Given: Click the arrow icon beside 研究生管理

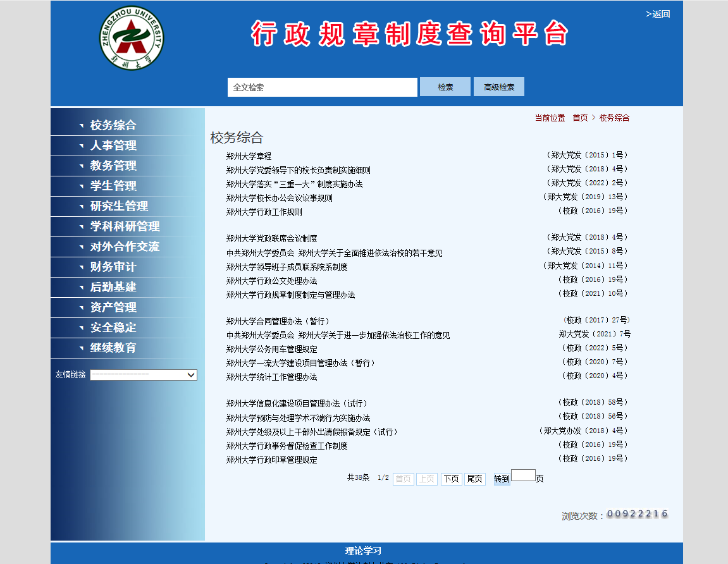Looking at the screenshot, I should click(x=81, y=206).
